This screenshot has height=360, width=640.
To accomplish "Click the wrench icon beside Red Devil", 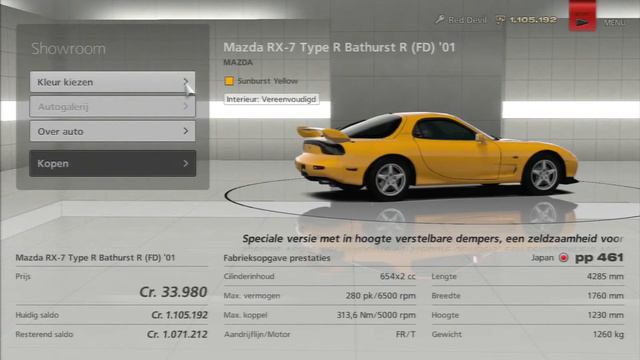I will (x=440, y=19).
